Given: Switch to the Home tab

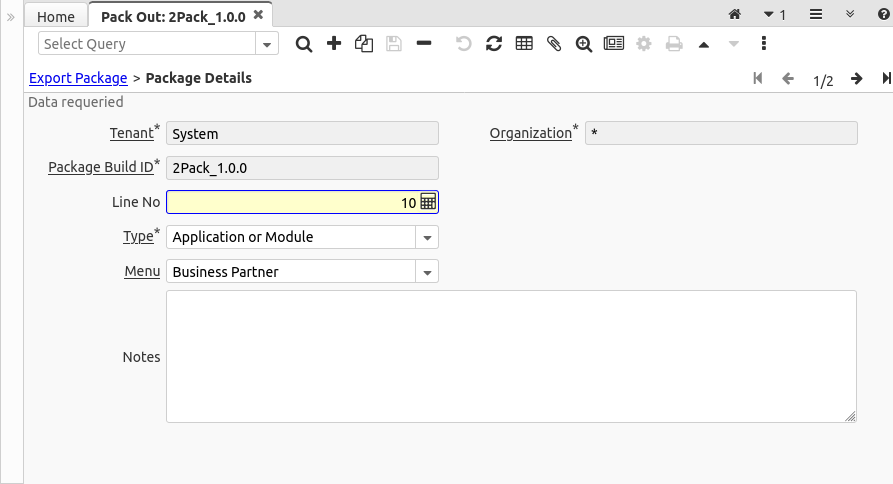Looking at the screenshot, I should (x=56, y=16).
